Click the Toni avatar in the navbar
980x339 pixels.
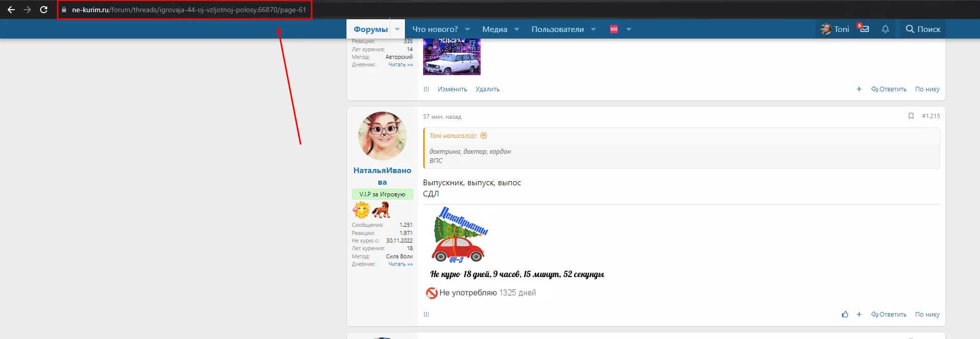point(826,29)
